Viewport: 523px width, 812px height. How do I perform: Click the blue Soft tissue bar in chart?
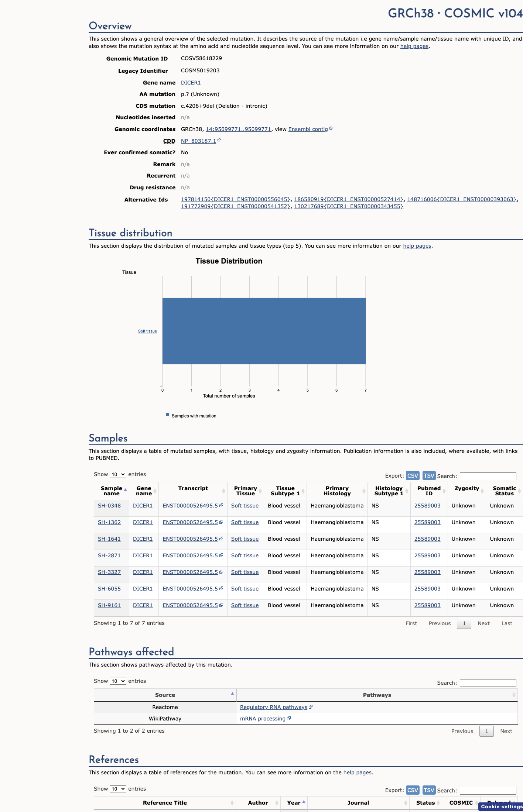click(264, 331)
